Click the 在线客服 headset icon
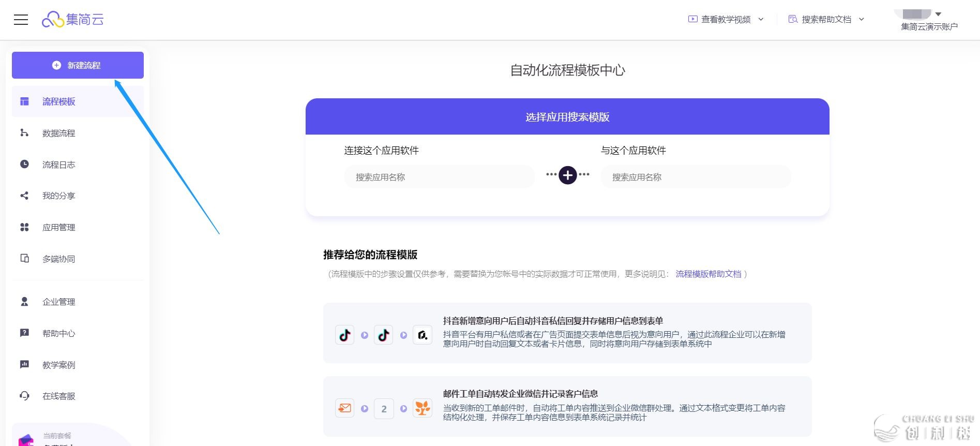 (x=24, y=396)
